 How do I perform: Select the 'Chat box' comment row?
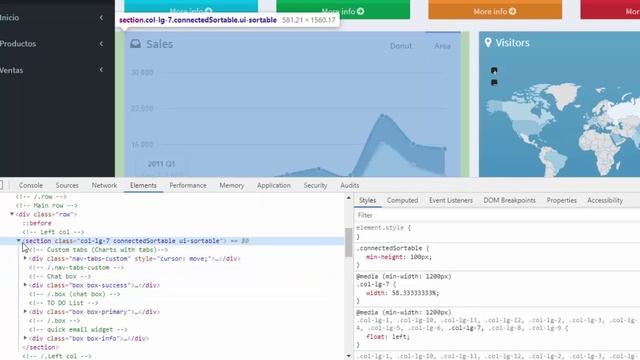pos(60,276)
